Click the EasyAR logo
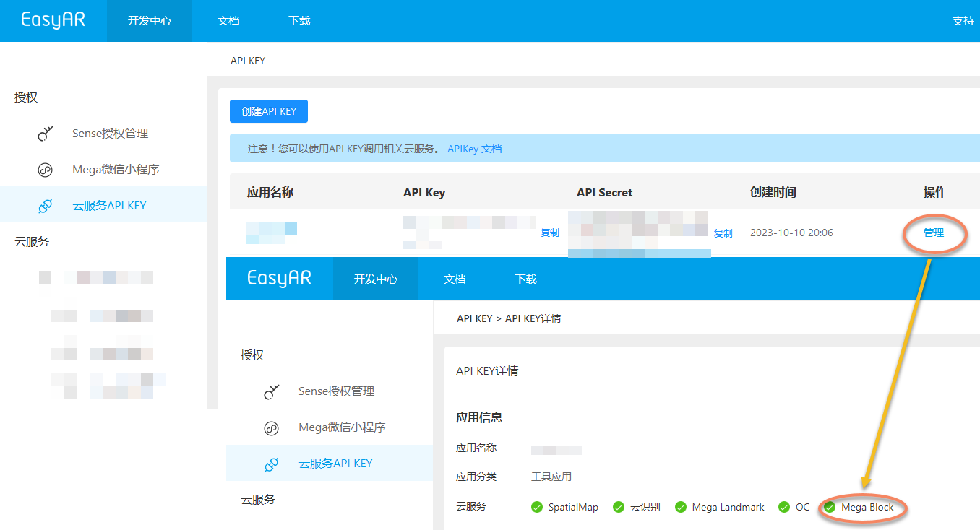The width and height of the screenshot is (980, 530). pyautogui.click(x=52, y=19)
